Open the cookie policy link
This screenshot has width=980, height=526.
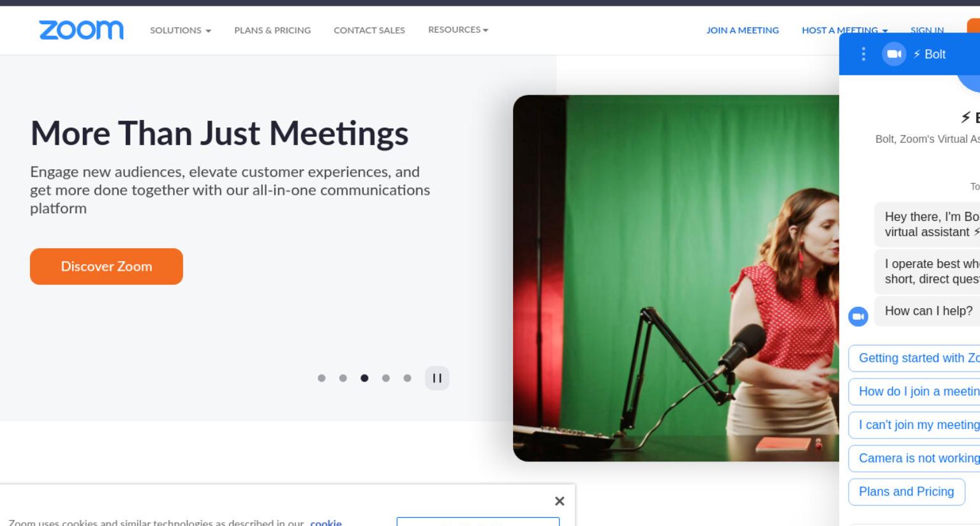[326, 522]
